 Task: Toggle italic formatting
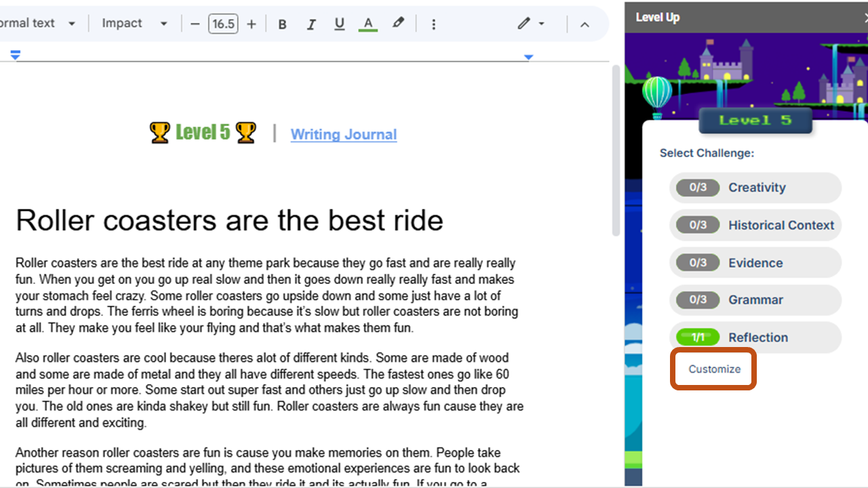coord(311,24)
